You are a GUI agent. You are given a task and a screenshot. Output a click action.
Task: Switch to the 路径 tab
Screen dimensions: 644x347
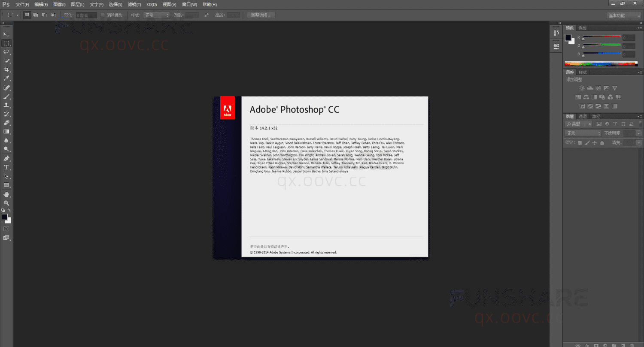tap(596, 117)
